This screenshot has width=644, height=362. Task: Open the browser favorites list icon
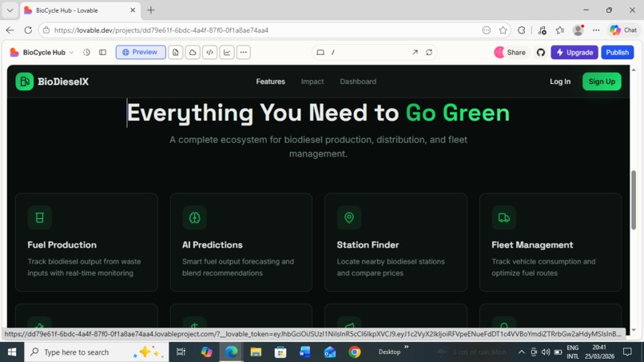pyautogui.click(x=560, y=30)
